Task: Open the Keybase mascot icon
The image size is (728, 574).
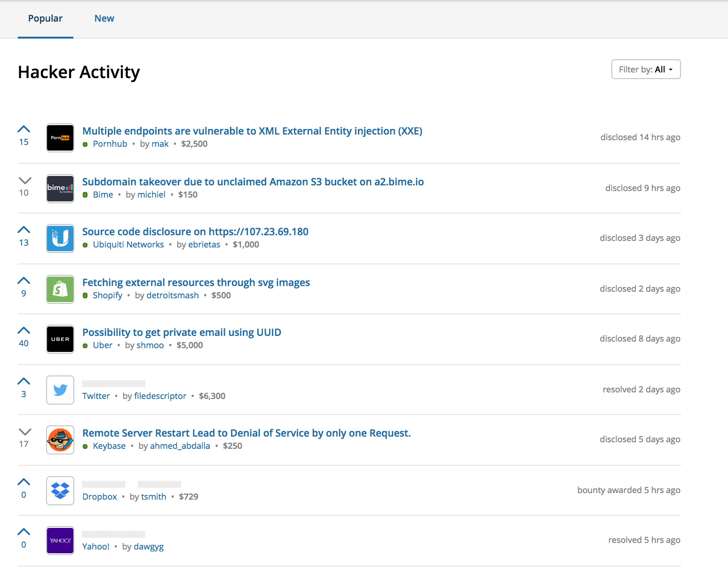Action: click(60, 440)
